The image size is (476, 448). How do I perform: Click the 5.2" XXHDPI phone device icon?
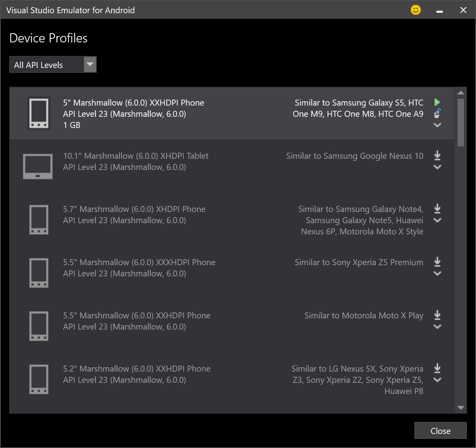point(38,379)
